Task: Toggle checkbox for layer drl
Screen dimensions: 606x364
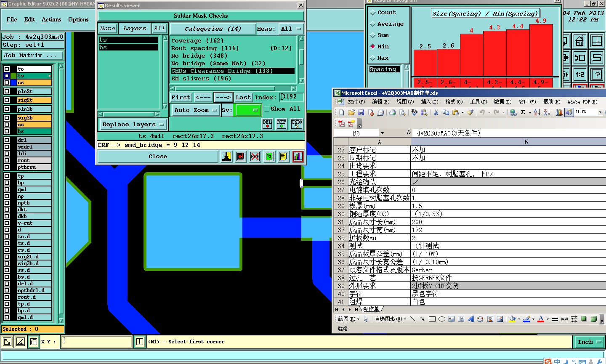Action: (7, 140)
